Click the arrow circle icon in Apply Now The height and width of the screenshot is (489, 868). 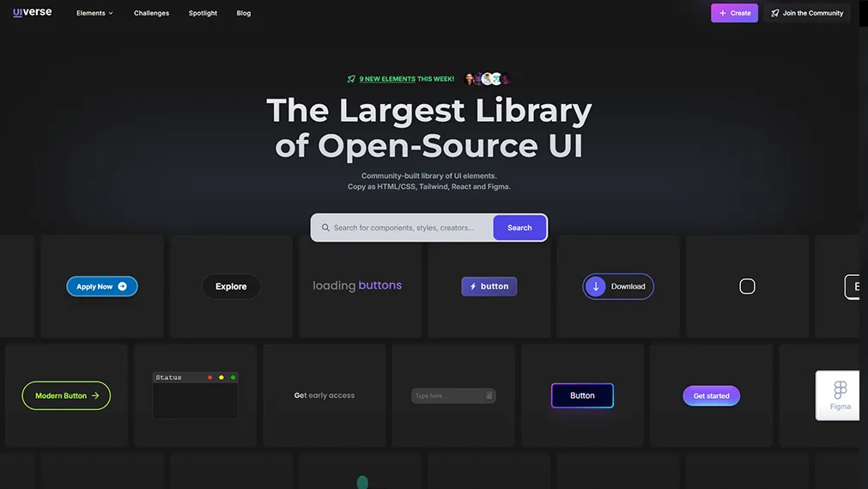pos(122,286)
